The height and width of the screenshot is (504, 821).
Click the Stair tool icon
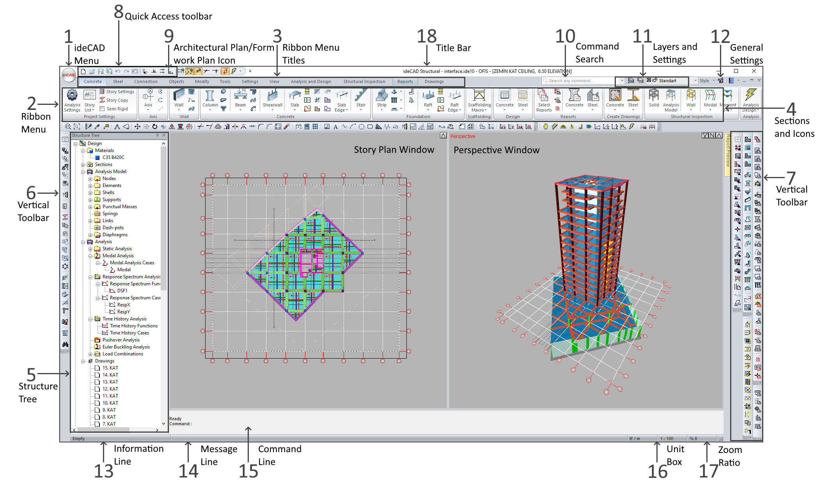click(361, 96)
